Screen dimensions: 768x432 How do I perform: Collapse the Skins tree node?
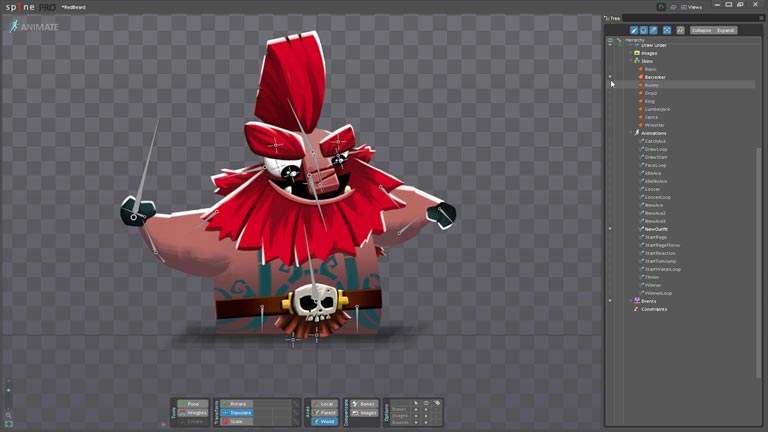coord(631,61)
